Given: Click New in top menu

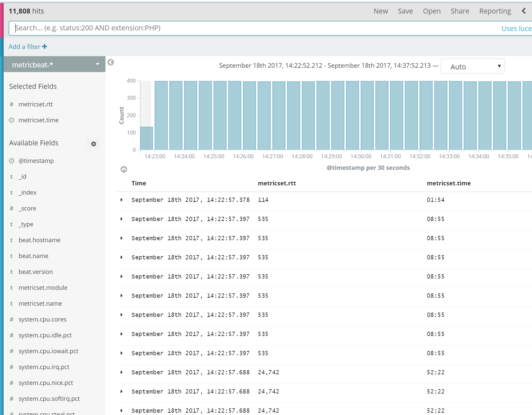Looking at the screenshot, I should (381, 11).
